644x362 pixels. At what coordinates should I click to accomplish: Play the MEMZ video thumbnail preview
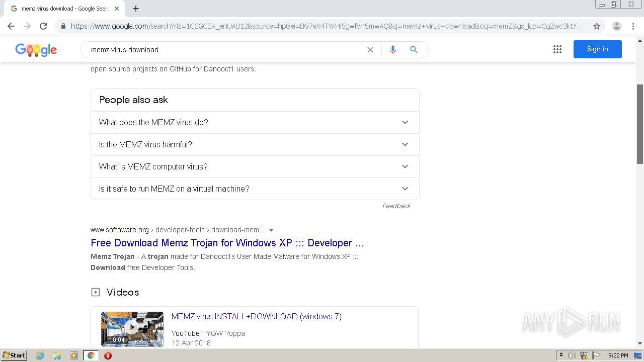pyautogui.click(x=132, y=329)
